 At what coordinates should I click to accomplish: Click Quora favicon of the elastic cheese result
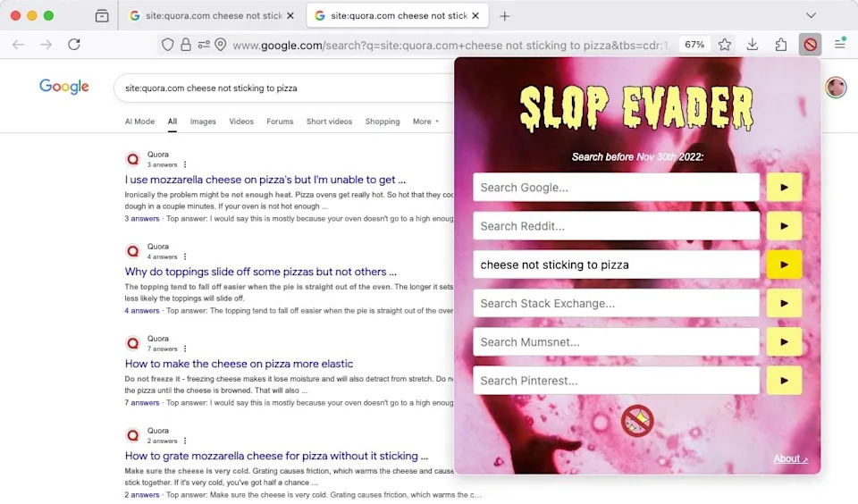point(133,343)
